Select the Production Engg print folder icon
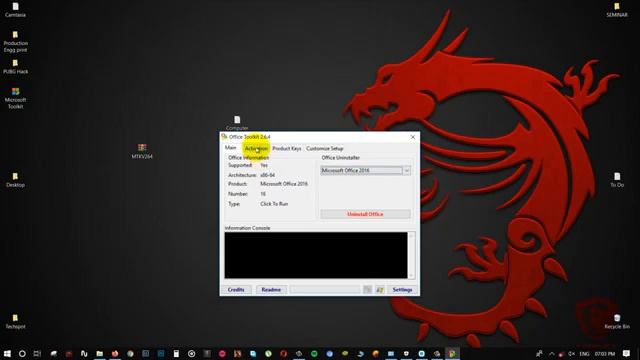This screenshot has width=640, height=360. click(16, 42)
